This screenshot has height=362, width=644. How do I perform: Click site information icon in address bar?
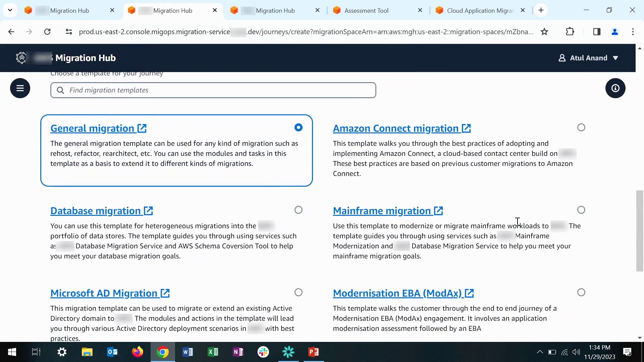pyautogui.click(x=69, y=32)
